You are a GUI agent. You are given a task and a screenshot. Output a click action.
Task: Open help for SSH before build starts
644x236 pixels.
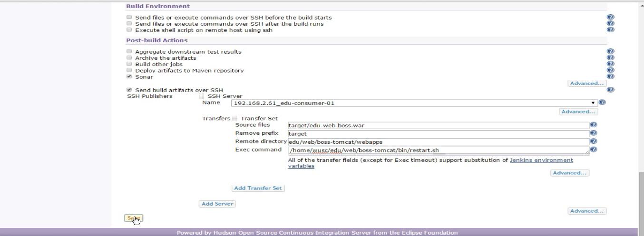611,17
